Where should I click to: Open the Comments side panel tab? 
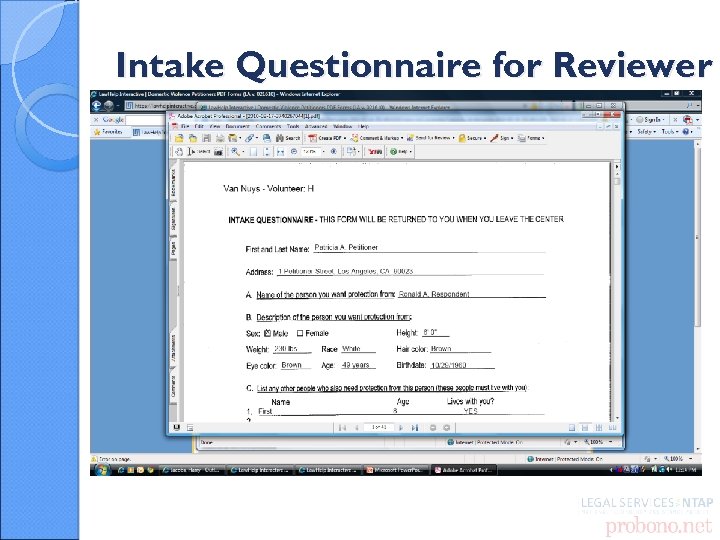pyautogui.click(x=174, y=387)
